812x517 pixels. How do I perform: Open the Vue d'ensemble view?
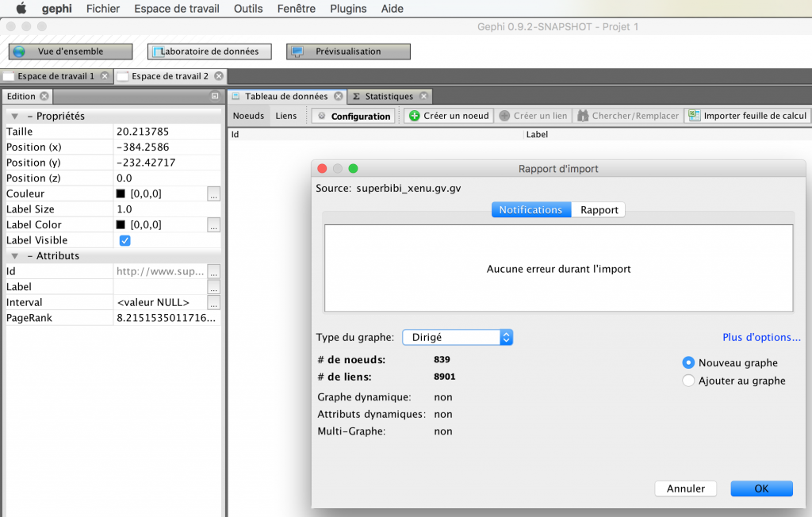click(71, 52)
